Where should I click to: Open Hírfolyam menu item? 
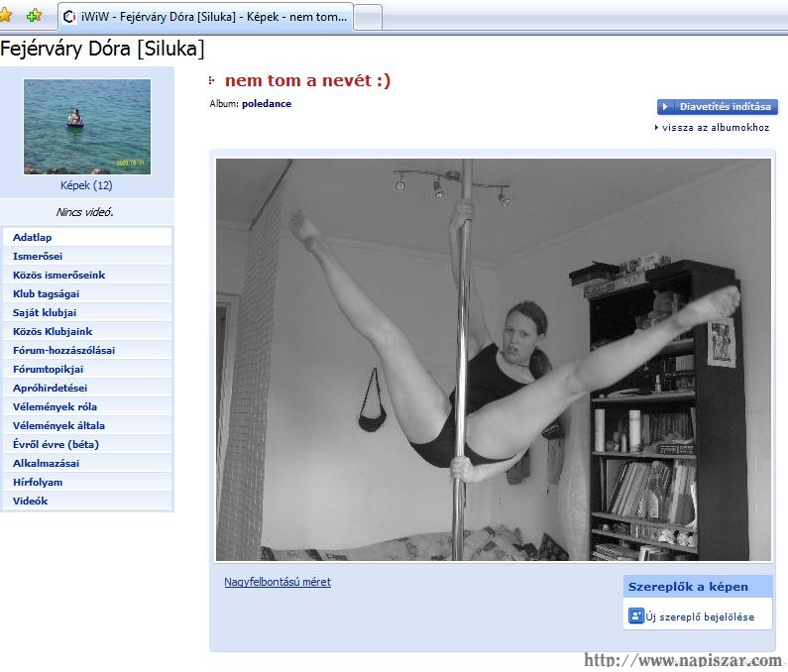[87, 483]
